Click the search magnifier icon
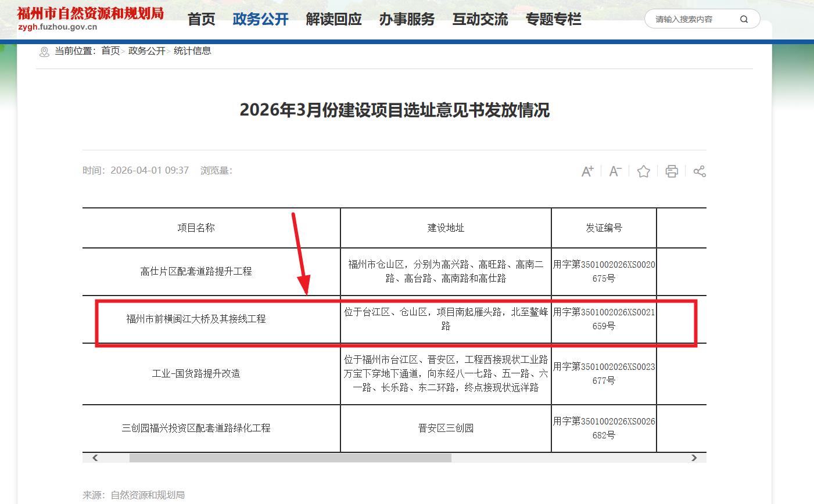 click(x=744, y=19)
